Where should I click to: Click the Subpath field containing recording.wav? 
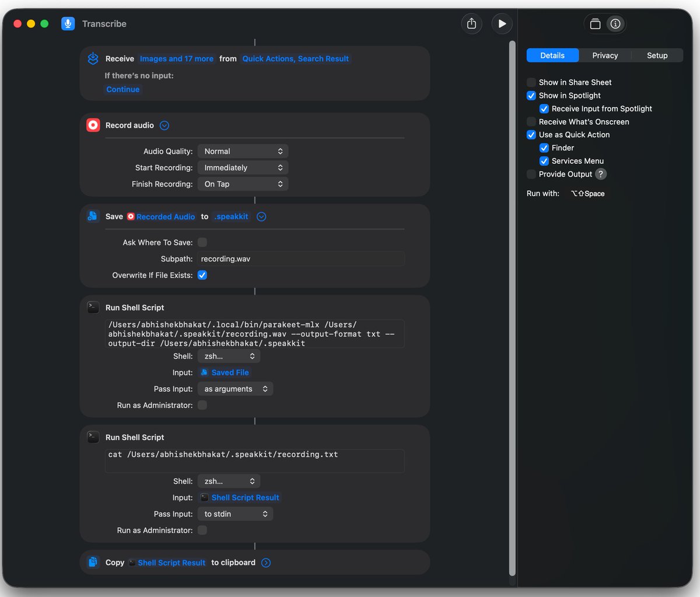click(x=301, y=258)
